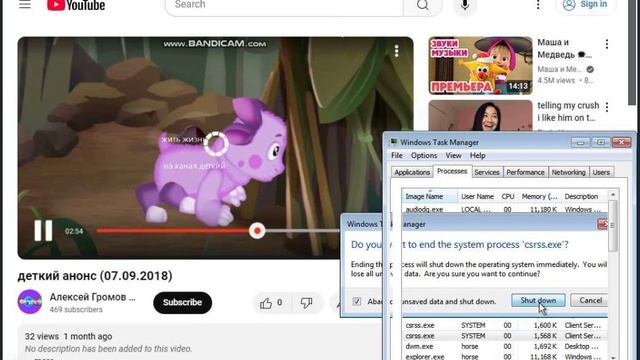The width and height of the screenshot is (640, 360).
Task: Maximize the Windows Task Manager window
Action: 600,142
